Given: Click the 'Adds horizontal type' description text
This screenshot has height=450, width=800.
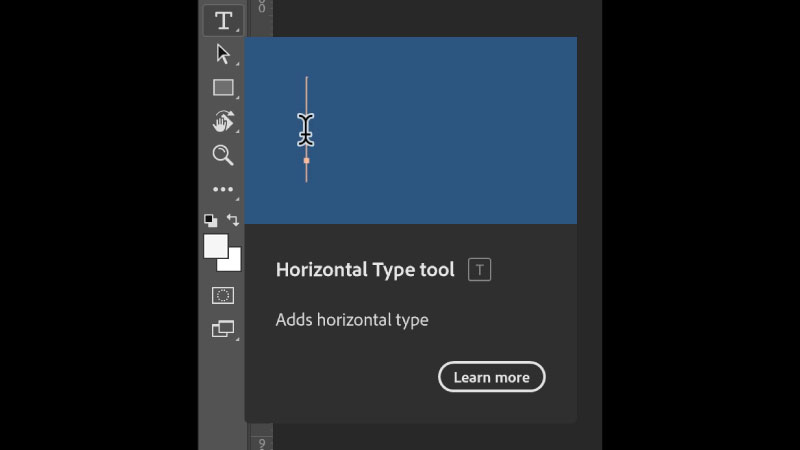Looking at the screenshot, I should [x=352, y=320].
